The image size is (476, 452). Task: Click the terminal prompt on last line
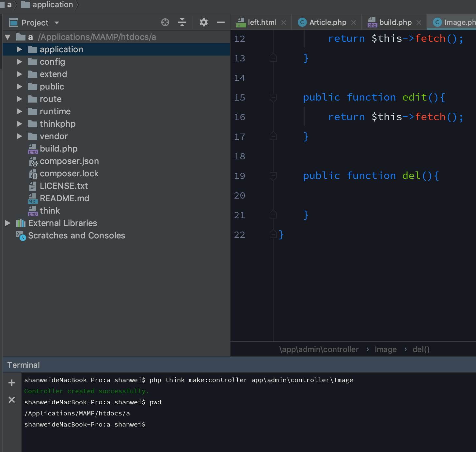point(85,424)
